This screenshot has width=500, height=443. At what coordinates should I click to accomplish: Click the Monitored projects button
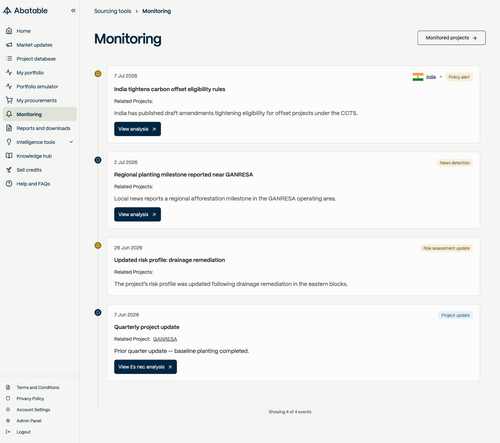pos(451,38)
